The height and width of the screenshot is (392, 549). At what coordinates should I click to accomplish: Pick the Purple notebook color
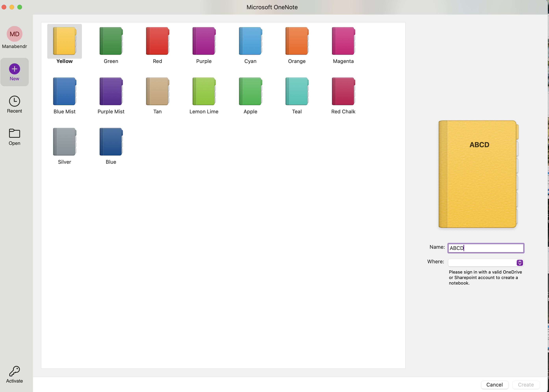(204, 41)
